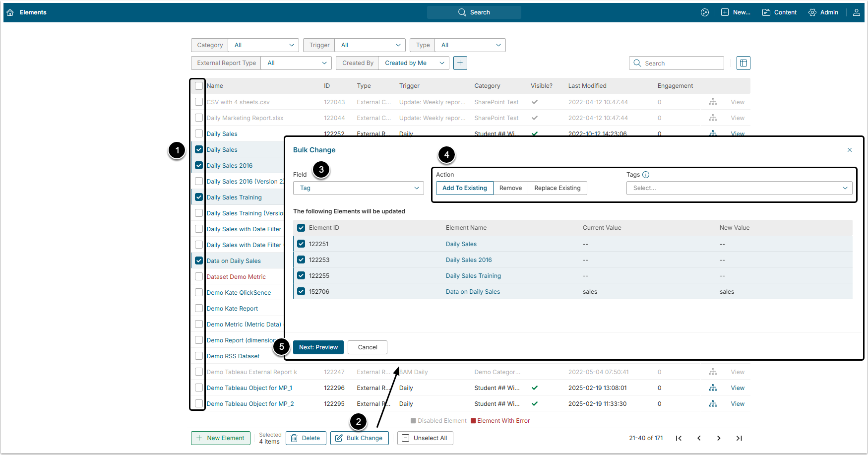Add a filter with the plus icon
This screenshot has height=455, width=868.
[460, 63]
